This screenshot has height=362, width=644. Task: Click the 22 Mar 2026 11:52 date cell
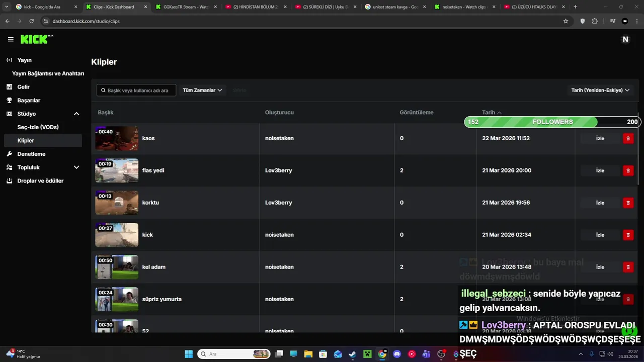point(506,138)
